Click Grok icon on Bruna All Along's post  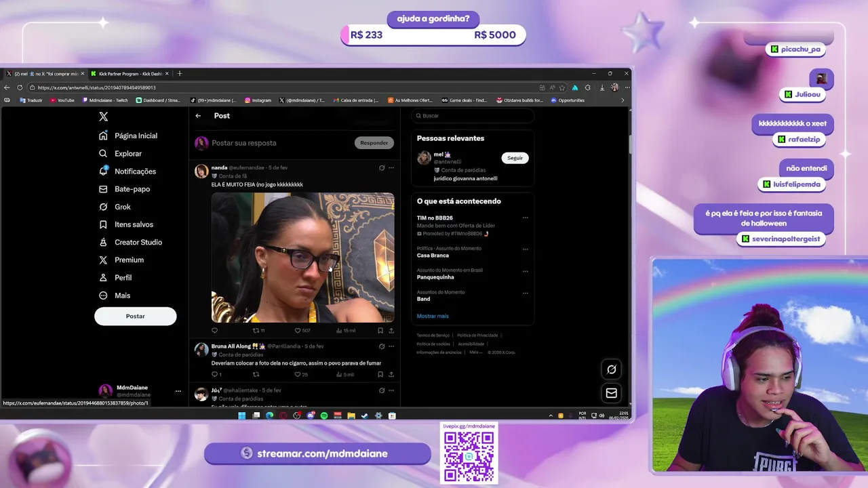382,346
